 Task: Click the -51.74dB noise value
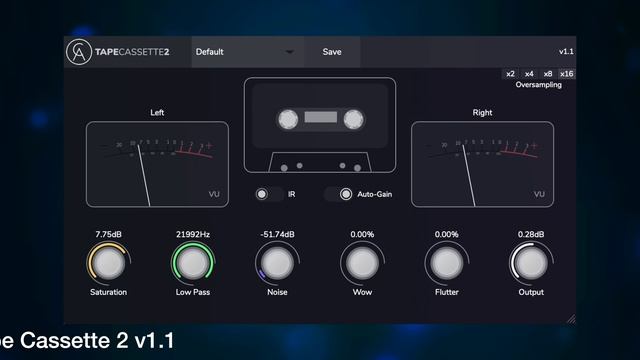click(277, 234)
